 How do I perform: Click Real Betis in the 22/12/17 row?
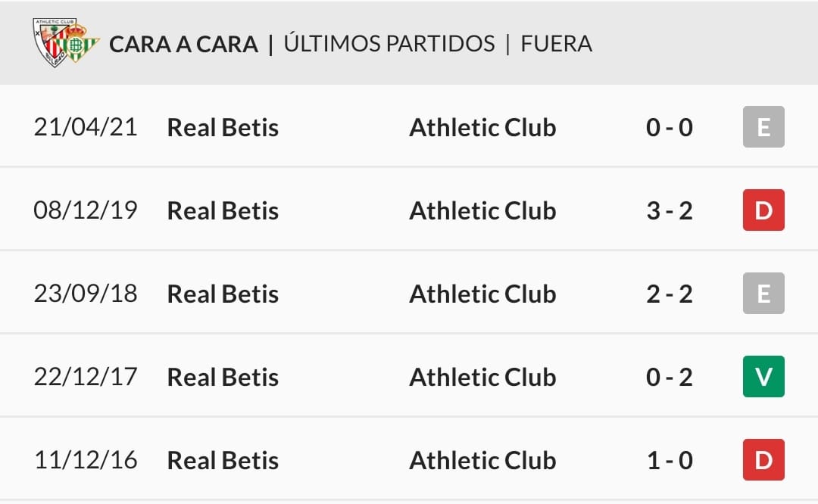point(223,377)
